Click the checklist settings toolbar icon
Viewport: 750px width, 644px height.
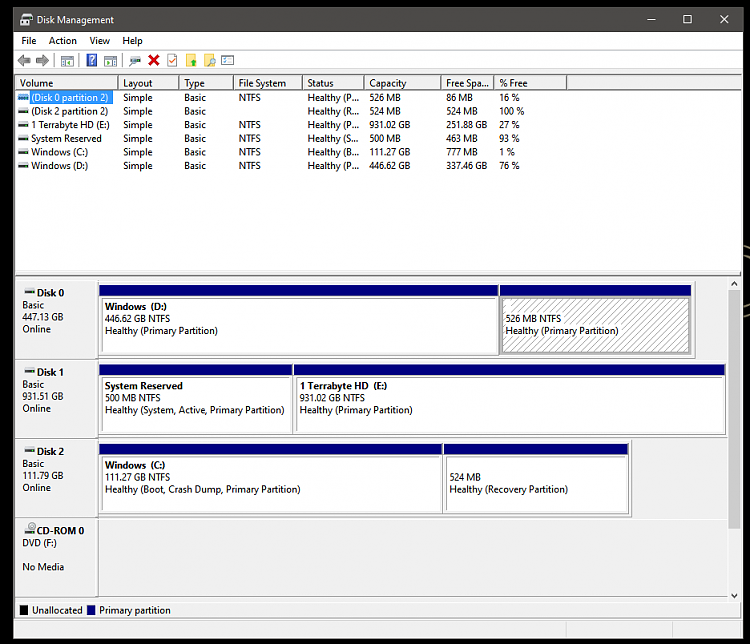[228, 60]
